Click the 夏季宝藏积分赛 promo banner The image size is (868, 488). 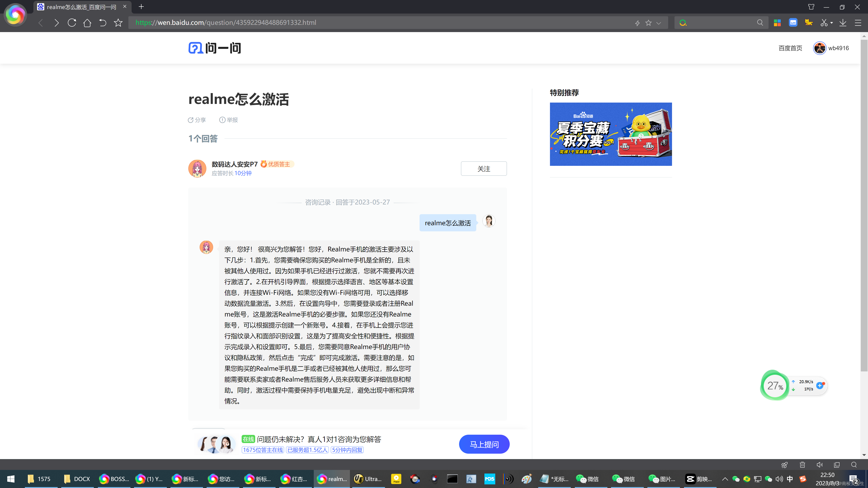click(x=611, y=134)
